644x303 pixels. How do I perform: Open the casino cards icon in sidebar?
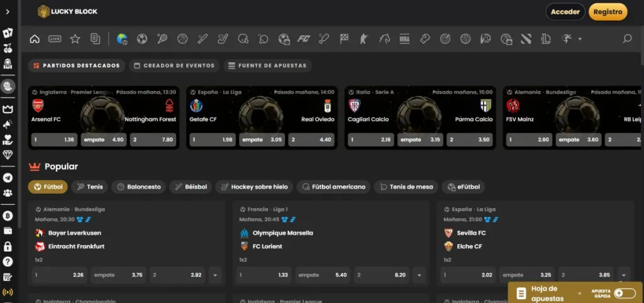pyautogui.click(x=8, y=33)
